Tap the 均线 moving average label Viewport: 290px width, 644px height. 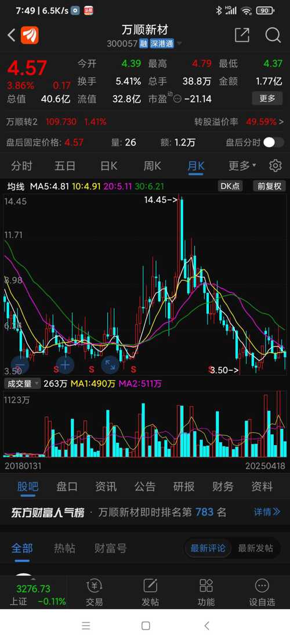pyautogui.click(x=16, y=187)
